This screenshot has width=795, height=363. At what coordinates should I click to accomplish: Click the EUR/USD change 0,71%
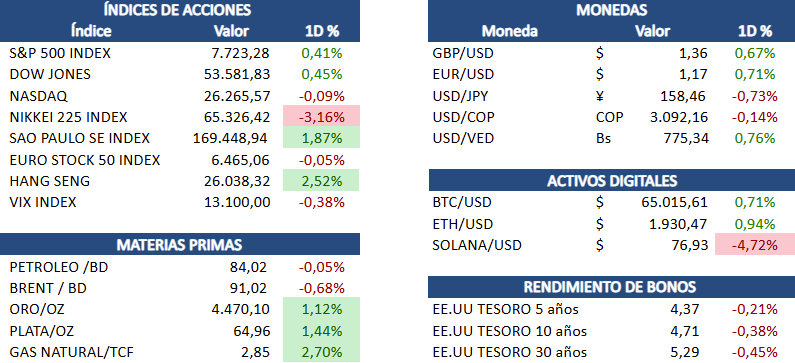754,75
